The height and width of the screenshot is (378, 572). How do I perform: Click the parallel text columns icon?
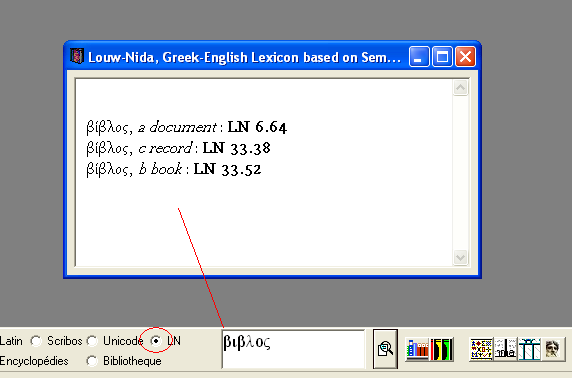point(505,349)
